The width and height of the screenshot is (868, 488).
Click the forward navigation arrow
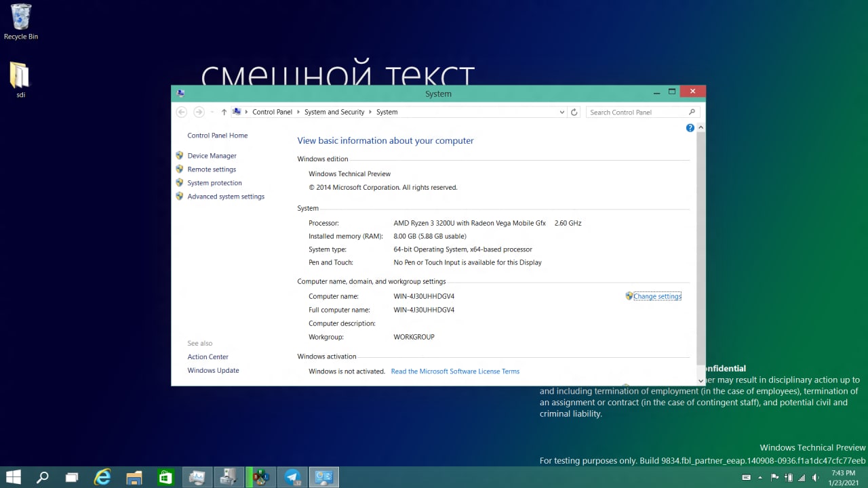pos(199,112)
